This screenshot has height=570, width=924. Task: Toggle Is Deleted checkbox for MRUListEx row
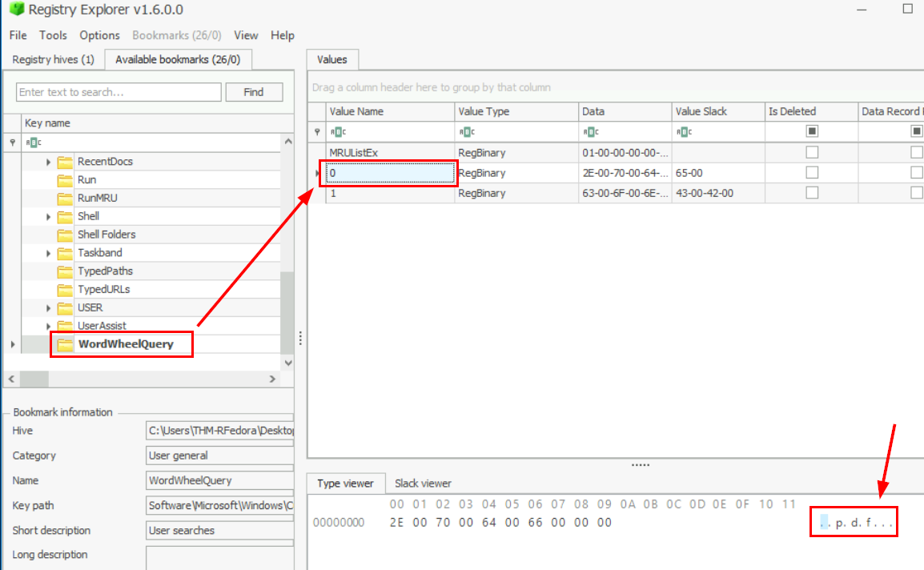click(x=812, y=152)
